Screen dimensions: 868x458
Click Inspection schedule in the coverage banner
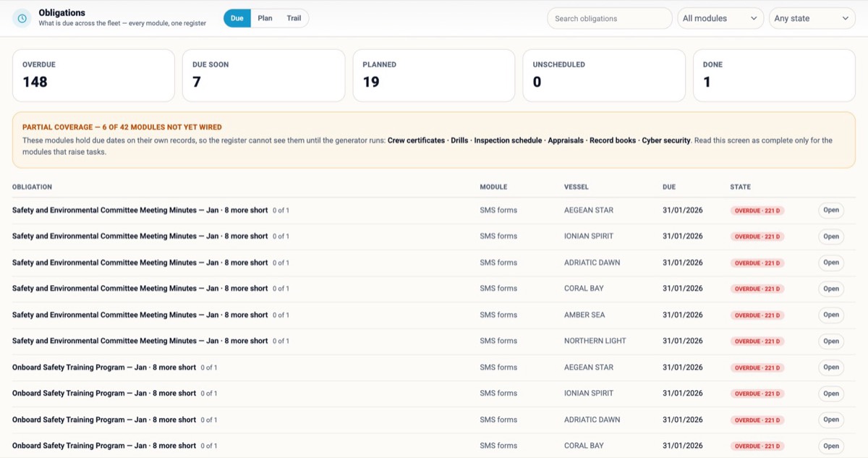[509, 140]
